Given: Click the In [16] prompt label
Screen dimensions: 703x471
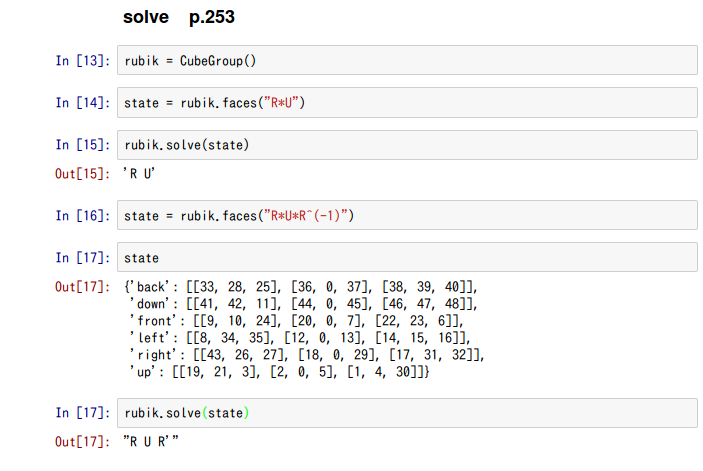Looking at the screenshot, I should pyautogui.click(x=83, y=216).
